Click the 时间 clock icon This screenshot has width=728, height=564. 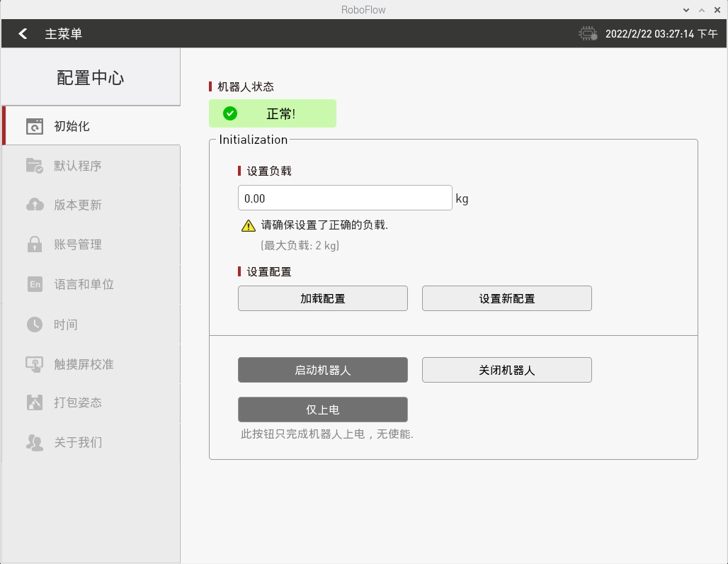pos(35,325)
